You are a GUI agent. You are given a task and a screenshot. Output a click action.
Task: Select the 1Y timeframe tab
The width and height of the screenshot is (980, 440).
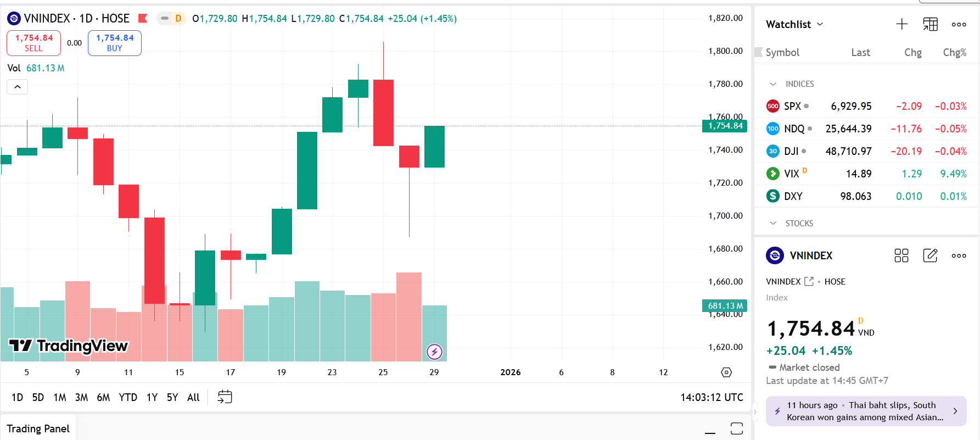152,397
